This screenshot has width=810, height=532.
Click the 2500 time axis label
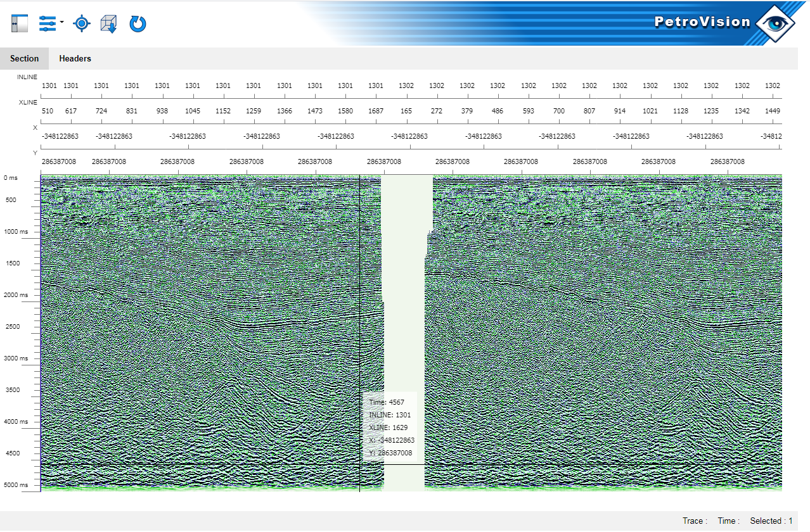click(x=13, y=327)
